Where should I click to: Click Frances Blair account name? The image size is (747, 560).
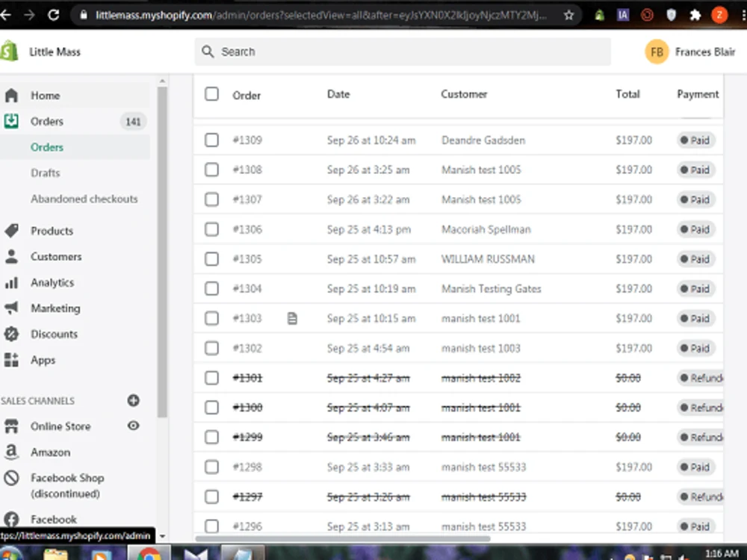pos(704,52)
